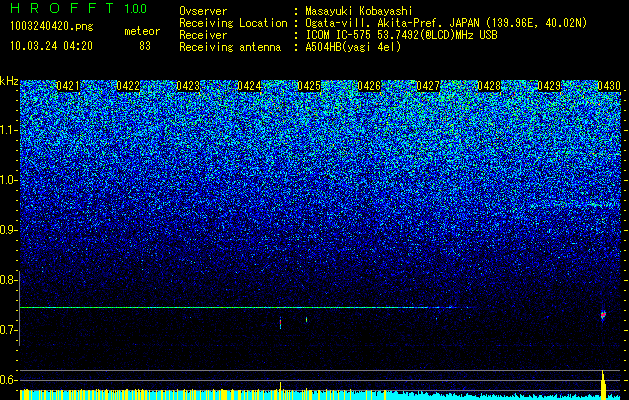Click the strong red meteor echo near 0430
629x400 pixels.
click(603, 315)
